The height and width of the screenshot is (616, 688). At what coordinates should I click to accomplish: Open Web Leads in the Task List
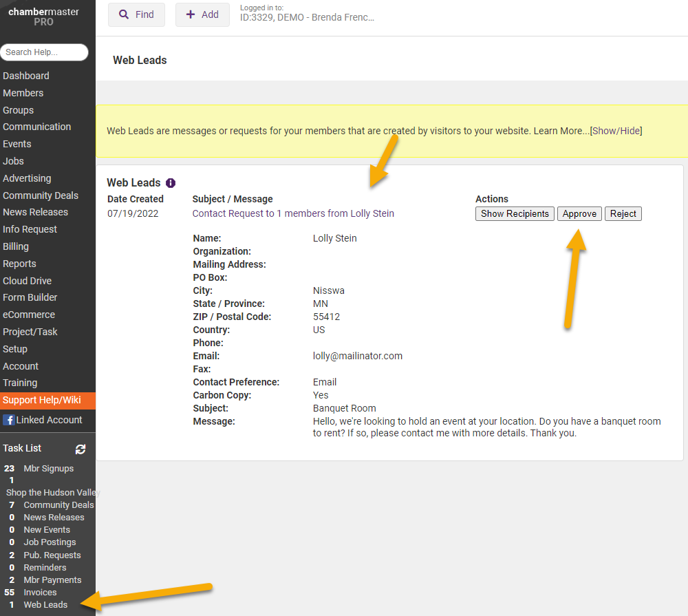click(45, 604)
